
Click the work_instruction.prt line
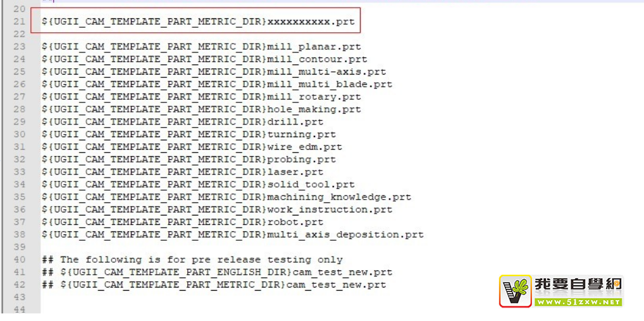[x=217, y=210]
